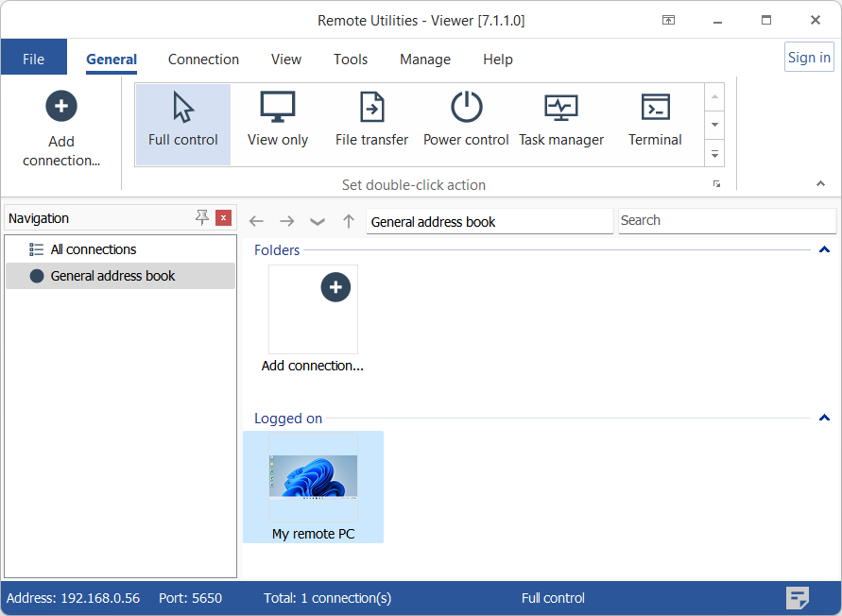842x616 pixels.
Task: Open the Tools ribbon tab
Action: pos(350,60)
